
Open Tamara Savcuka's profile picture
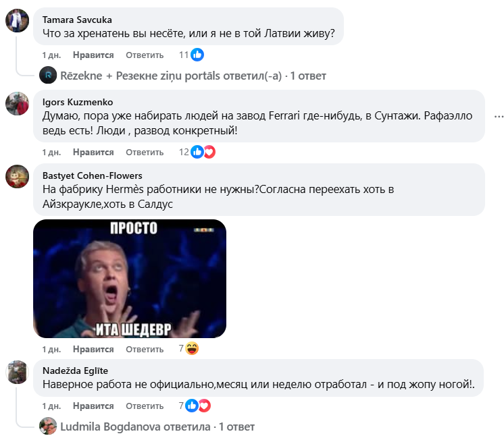click(x=17, y=21)
